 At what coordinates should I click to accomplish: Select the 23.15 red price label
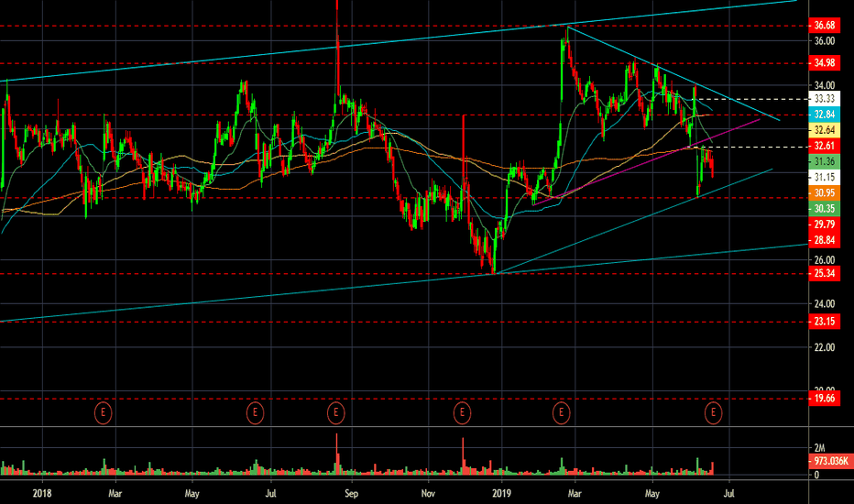[x=825, y=322]
